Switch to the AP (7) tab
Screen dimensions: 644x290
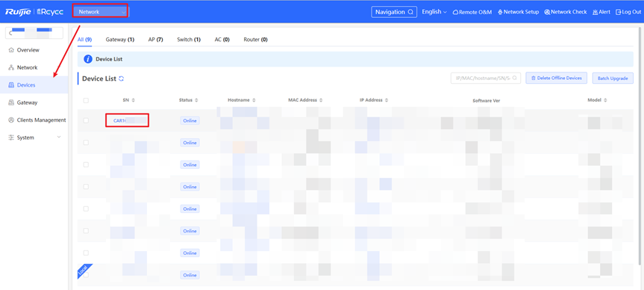pyautogui.click(x=156, y=40)
